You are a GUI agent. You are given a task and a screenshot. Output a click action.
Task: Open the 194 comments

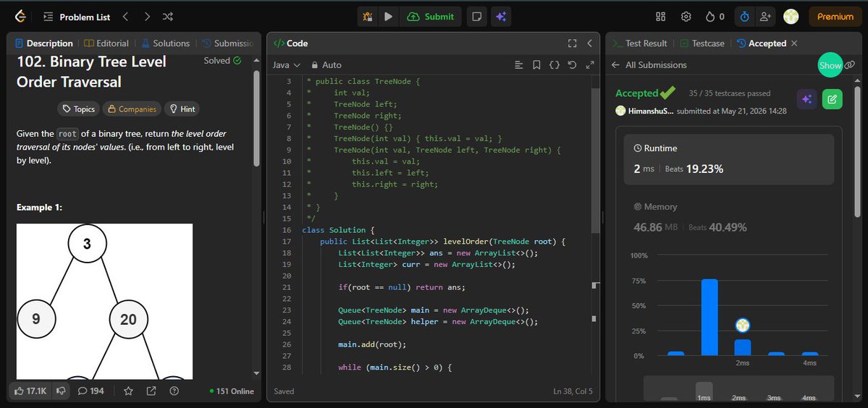click(90, 391)
